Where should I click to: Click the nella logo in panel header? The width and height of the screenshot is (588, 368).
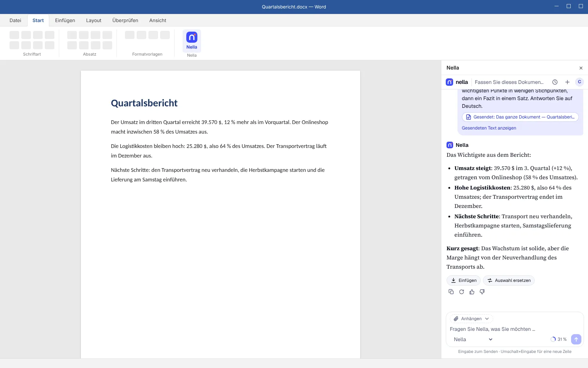[x=457, y=82]
